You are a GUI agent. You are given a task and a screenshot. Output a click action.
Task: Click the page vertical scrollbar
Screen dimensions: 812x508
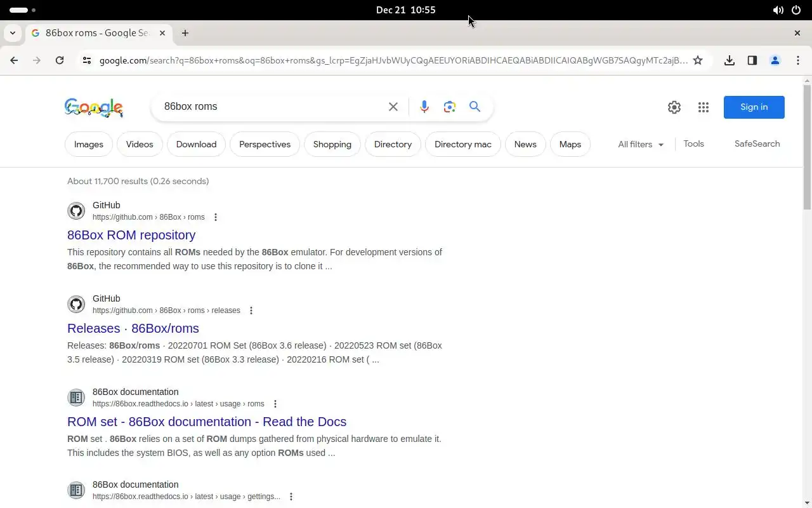[807, 146]
